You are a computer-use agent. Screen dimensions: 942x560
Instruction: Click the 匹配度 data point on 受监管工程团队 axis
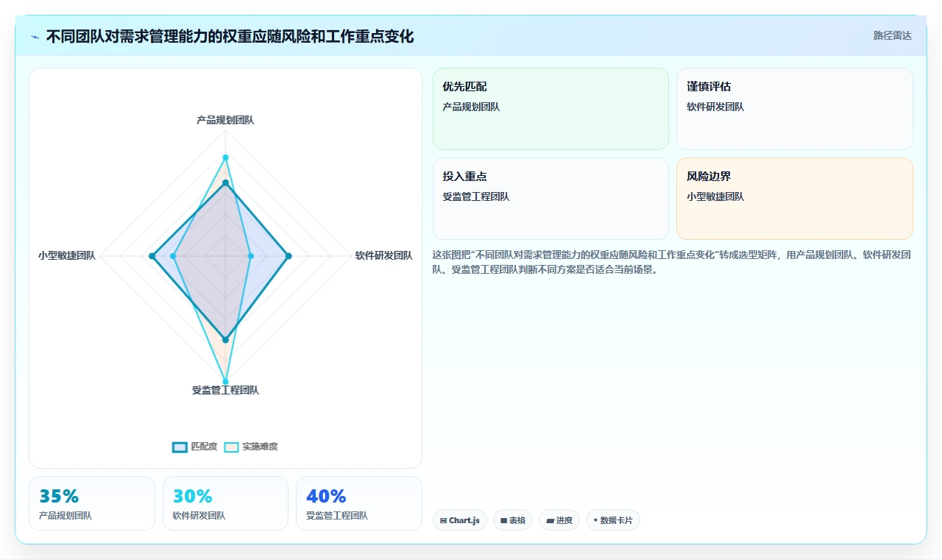pyautogui.click(x=225, y=340)
